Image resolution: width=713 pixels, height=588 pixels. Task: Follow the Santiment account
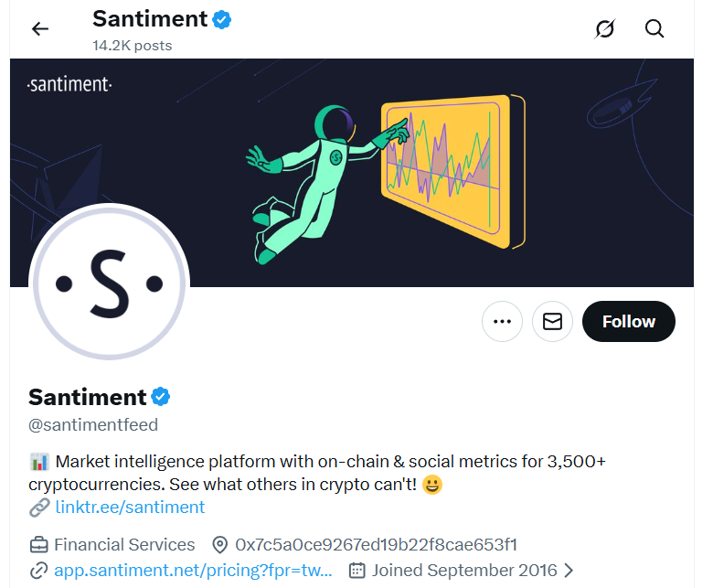pyautogui.click(x=628, y=321)
